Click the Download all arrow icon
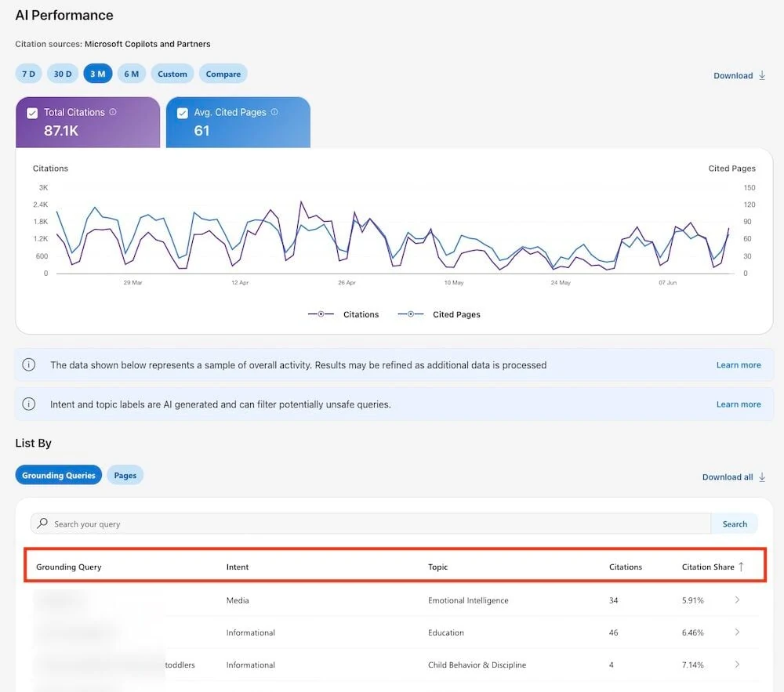The image size is (784, 692). click(762, 476)
